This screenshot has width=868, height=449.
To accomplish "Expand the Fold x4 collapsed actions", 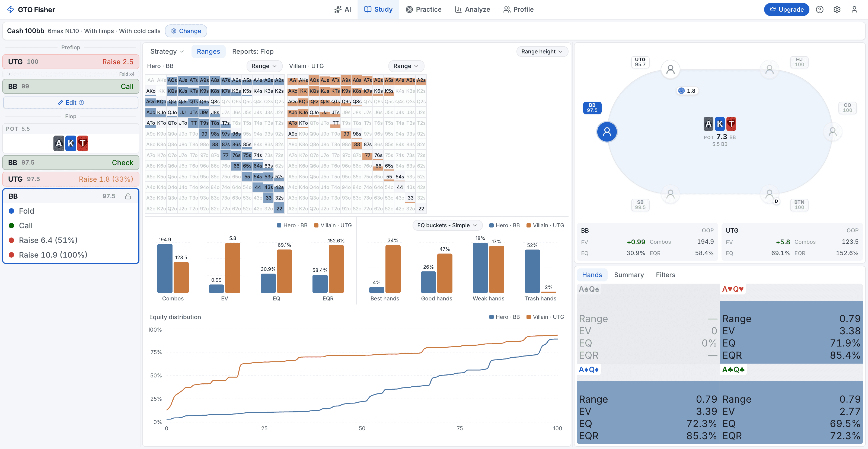I will click(71, 74).
